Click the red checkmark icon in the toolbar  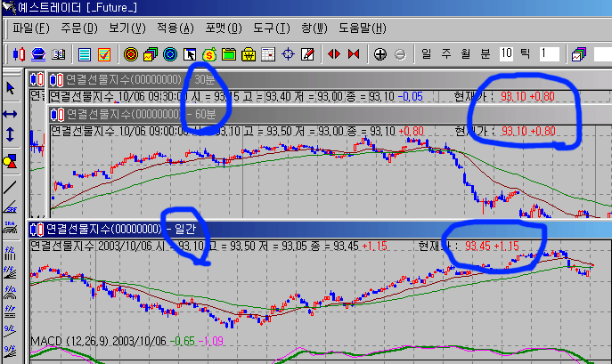point(104,54)
